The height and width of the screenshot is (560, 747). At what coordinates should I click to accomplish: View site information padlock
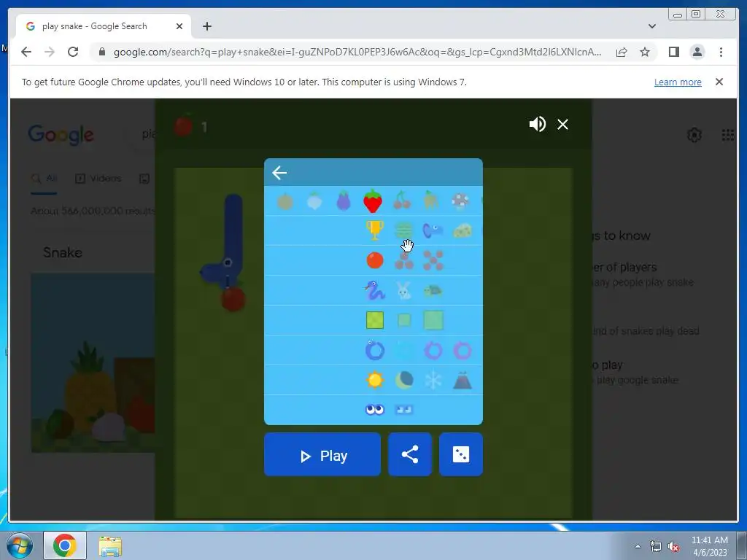[101, 52]
